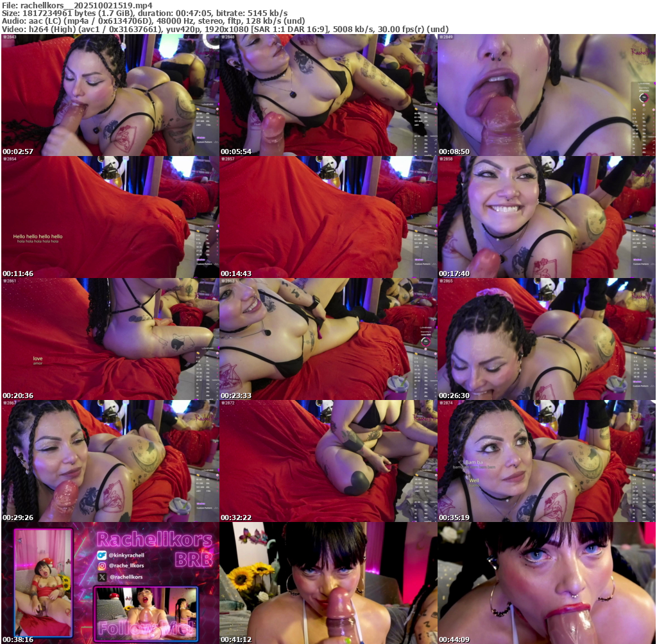Open the thumbnail labeled 00:26:30
657x644 pixels.
(x=546, y=339)
